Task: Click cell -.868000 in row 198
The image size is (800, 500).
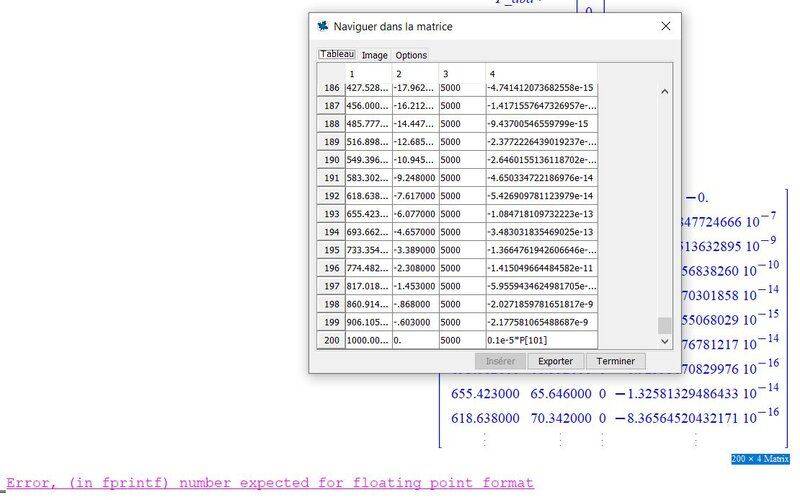Action: 415,304
